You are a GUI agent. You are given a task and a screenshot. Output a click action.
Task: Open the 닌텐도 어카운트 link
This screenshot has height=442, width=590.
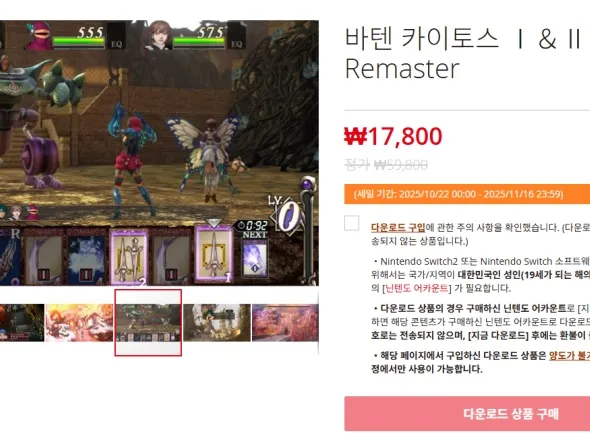tap(417, 288)
